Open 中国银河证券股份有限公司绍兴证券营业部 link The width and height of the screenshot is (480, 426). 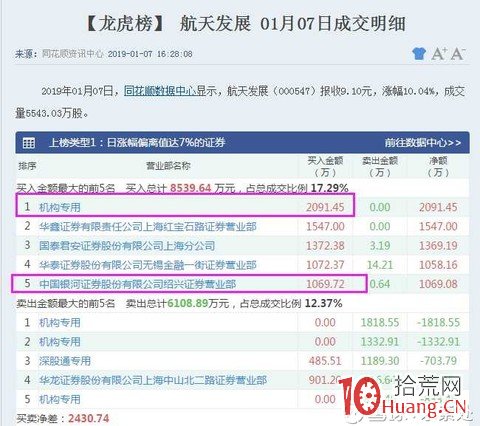[x=137, y=284]
